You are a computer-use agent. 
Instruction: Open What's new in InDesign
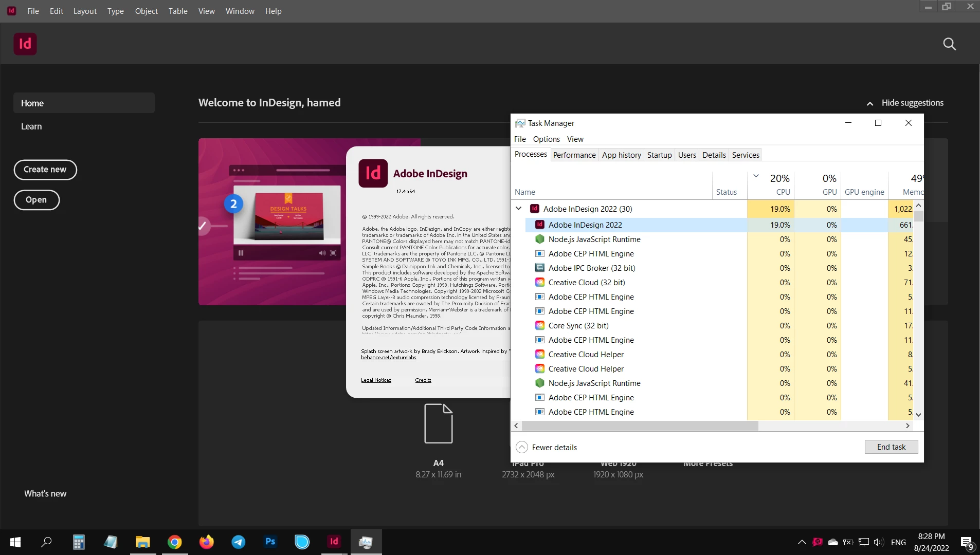coord(45,493)
